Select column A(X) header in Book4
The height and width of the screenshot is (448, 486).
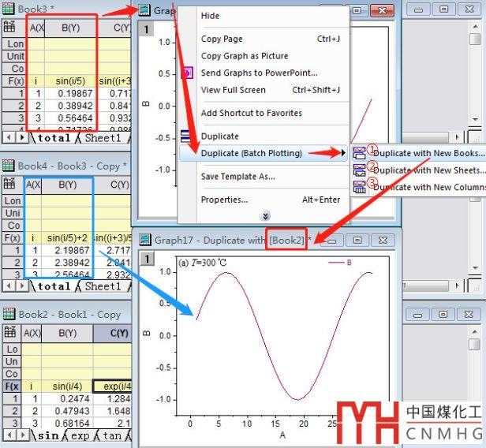point(33,185)
